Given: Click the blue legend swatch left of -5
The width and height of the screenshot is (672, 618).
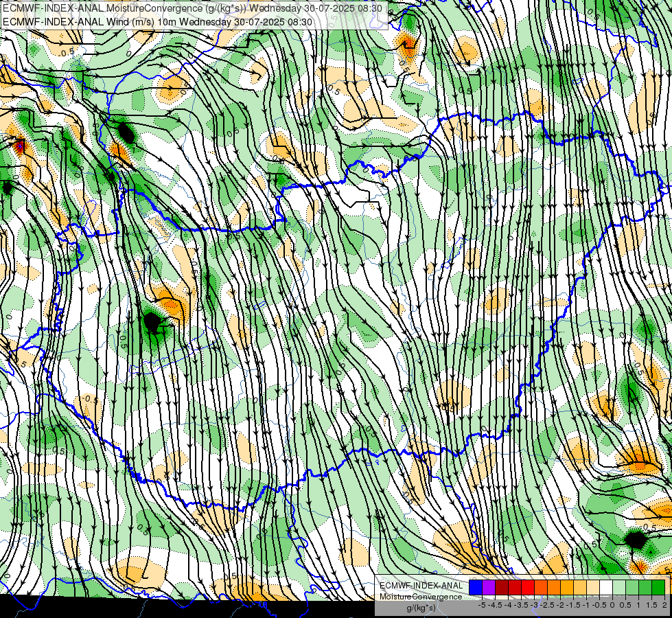Looking at the screenshot, I should [476, 588].
